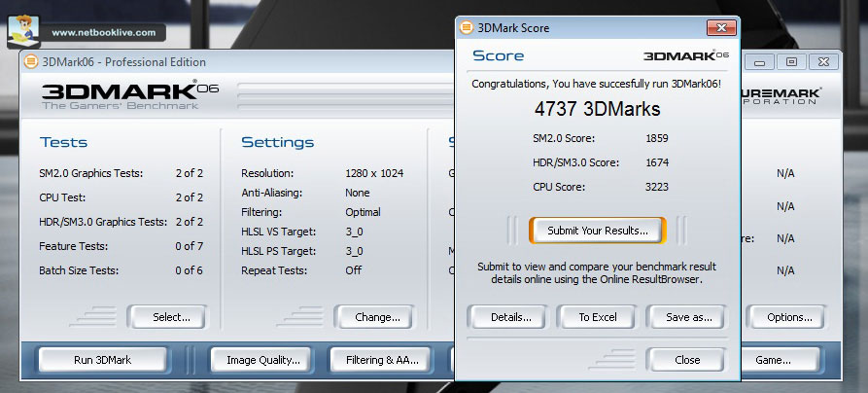This screenshot has height=393, width=868.
Task: Maximize the 3DMark06 main window
Action: click(x=791, y=62)
